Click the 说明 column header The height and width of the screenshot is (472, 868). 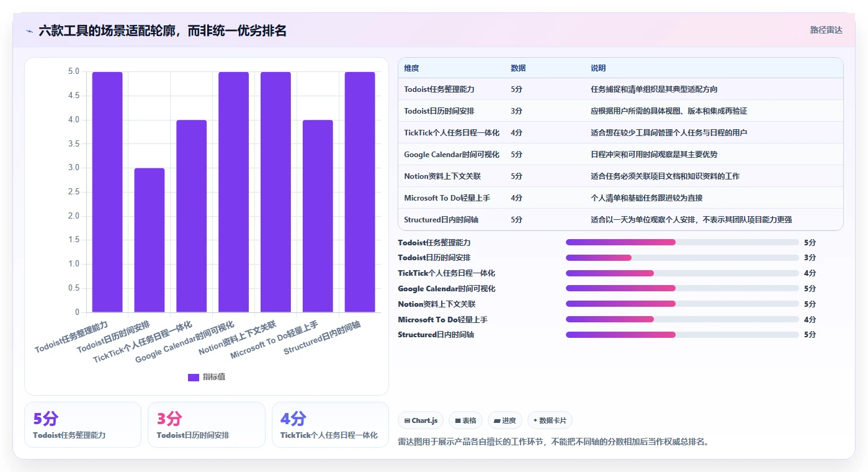(598, 68)
